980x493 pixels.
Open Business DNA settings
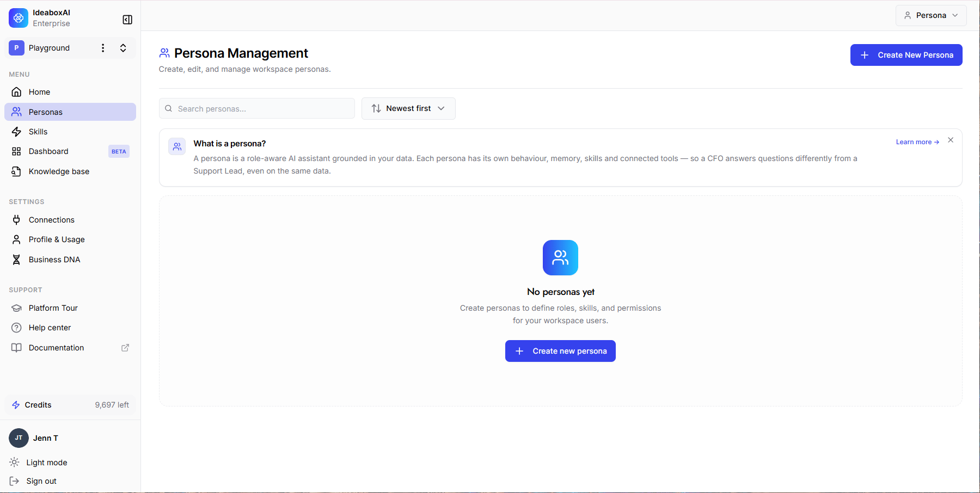[x=70, y=260]
